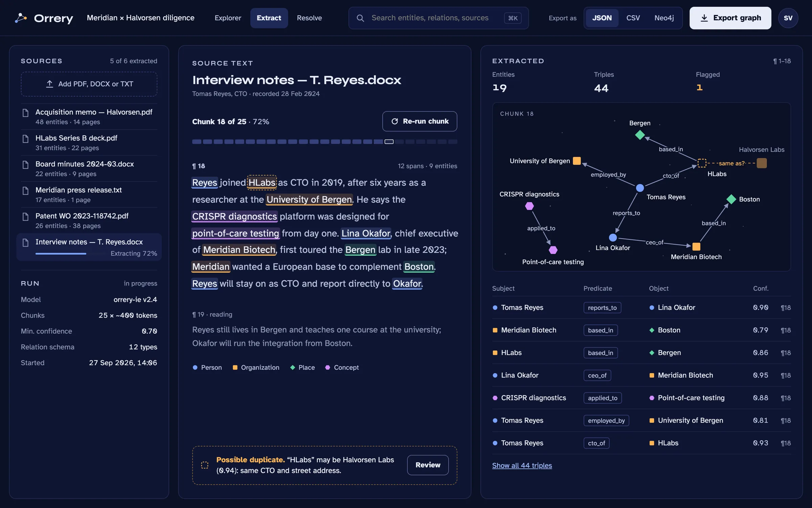812x508 pixels.
Task: Open the Explorer tab
Action: (228, 18)
